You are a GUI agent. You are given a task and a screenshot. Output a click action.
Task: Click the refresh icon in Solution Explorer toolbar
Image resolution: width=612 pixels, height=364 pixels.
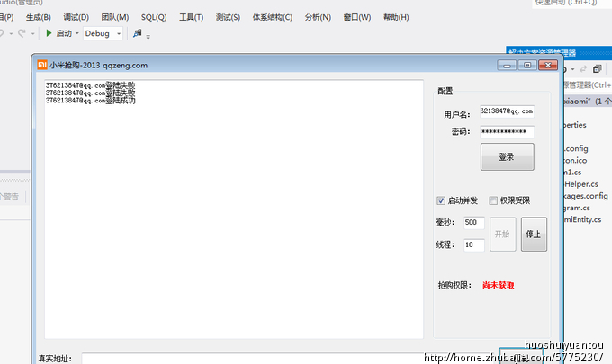pyautogui.click(x=583, y=69)
